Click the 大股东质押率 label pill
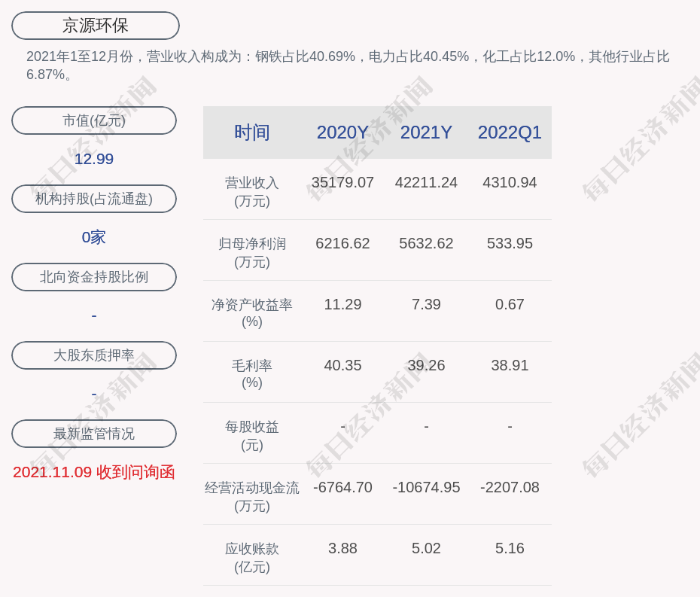The image size is (700, 597). 94,355
